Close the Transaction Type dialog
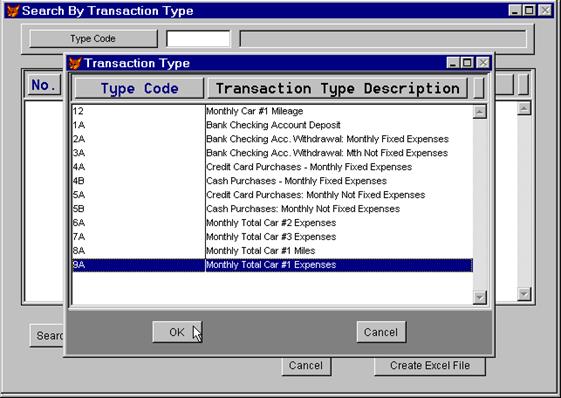The image size is (561, 398). 483,63
